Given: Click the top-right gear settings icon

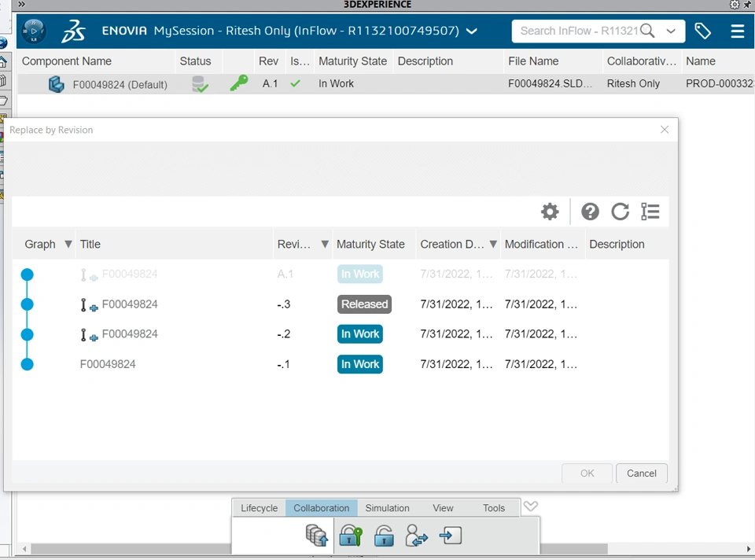Looking at the screenshot, I should 735,5.
